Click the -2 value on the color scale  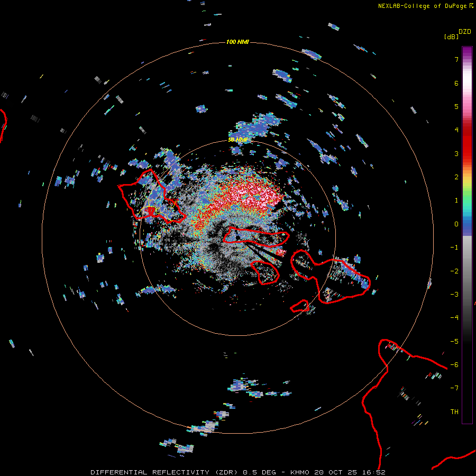[x=454, y=271]
